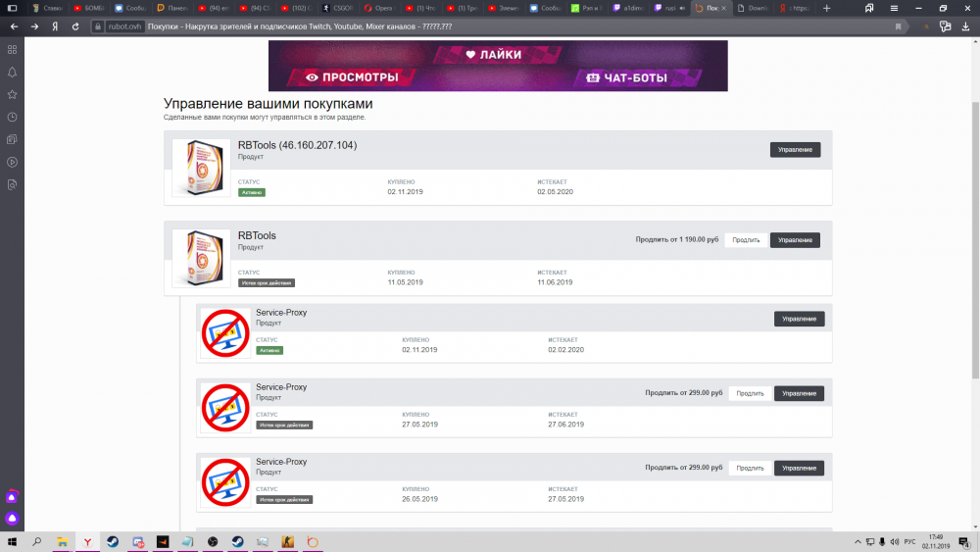Screen dimensions: 980x552
Task: Open the notifications bell in browser sidebar
Action: [12, 72]
